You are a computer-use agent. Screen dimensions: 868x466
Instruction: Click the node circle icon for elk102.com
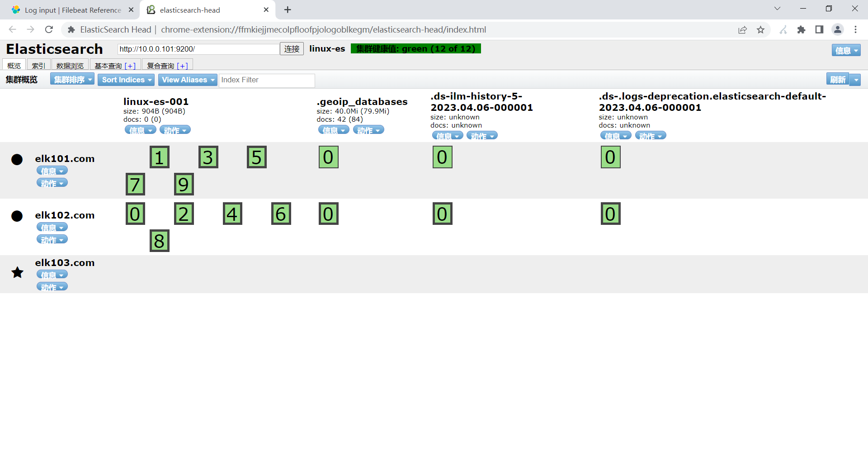(x=17, y=216)
